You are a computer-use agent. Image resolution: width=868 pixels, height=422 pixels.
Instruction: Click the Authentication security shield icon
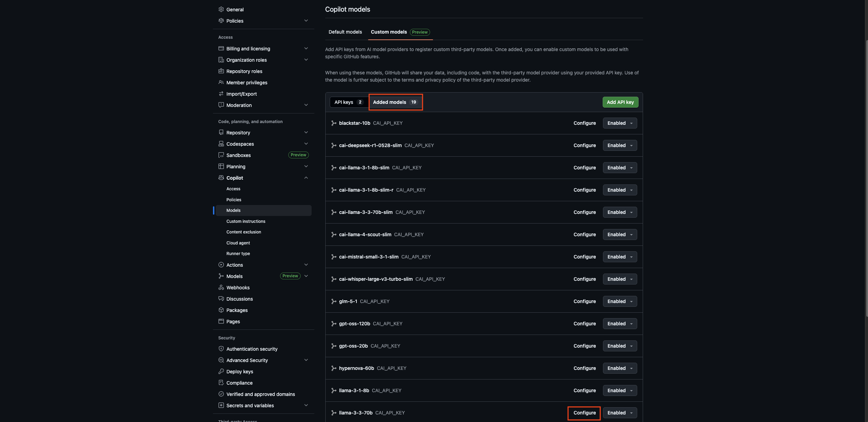[221, 349]
